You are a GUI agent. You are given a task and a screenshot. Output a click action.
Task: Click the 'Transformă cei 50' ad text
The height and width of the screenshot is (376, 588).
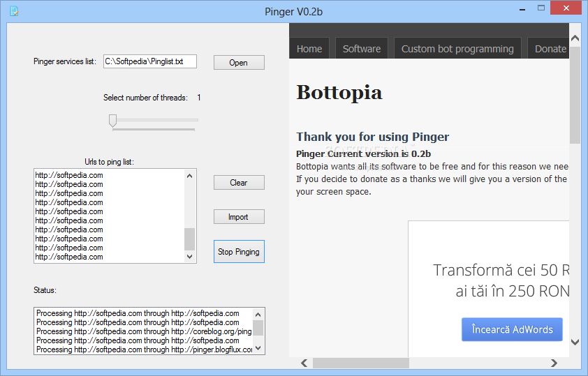(501, 270)
